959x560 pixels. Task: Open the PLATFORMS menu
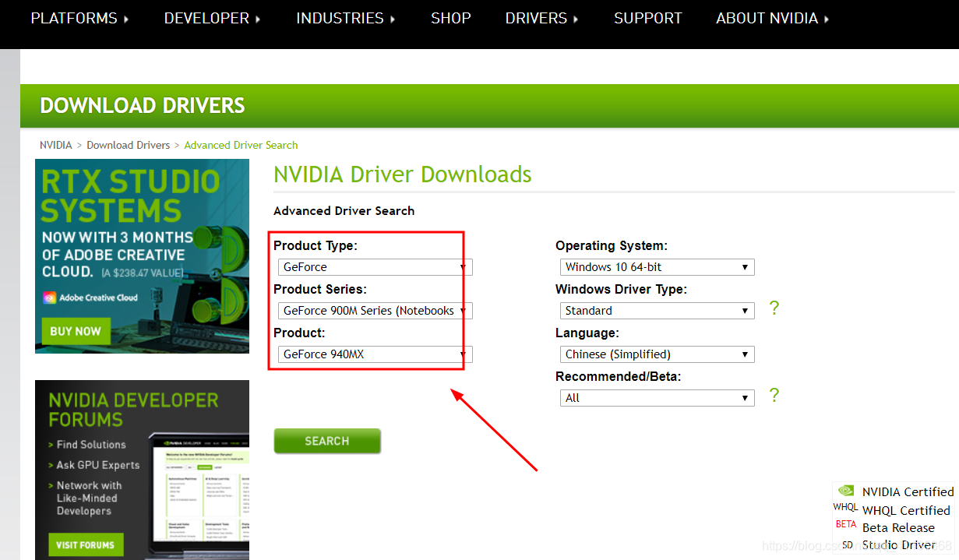(79, 18)
